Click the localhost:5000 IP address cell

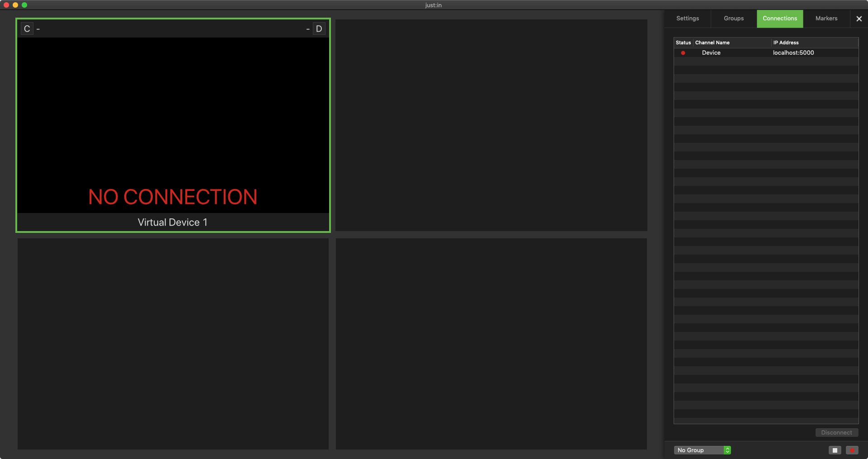793,53
